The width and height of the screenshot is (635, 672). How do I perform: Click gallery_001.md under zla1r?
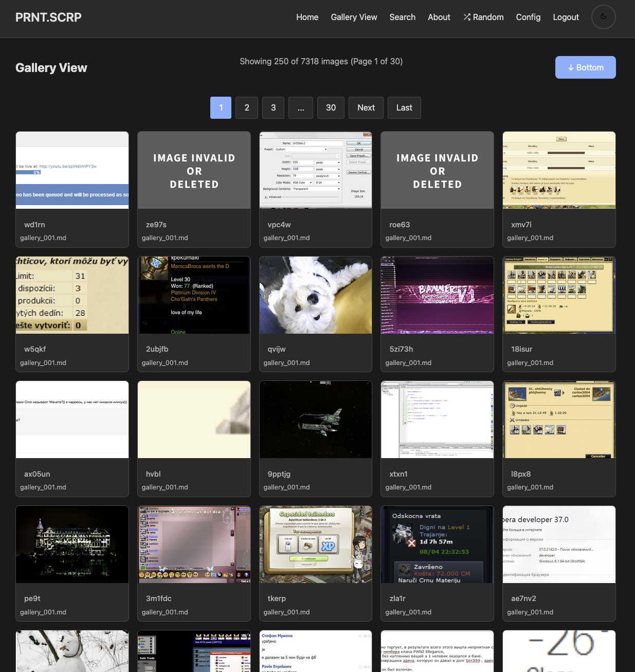point(408,612)
